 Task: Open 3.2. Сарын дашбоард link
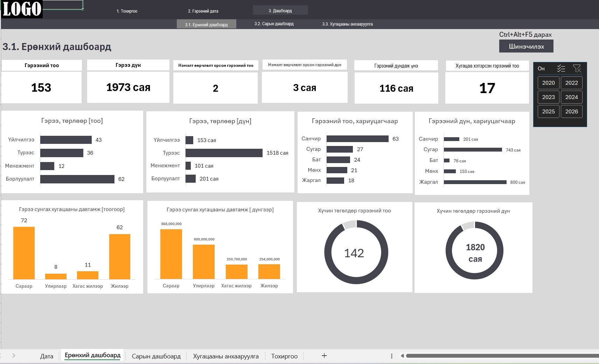[274, 24]
